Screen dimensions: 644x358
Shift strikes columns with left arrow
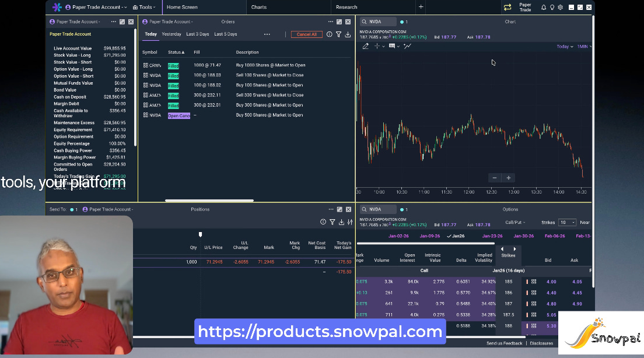point(502,249)
